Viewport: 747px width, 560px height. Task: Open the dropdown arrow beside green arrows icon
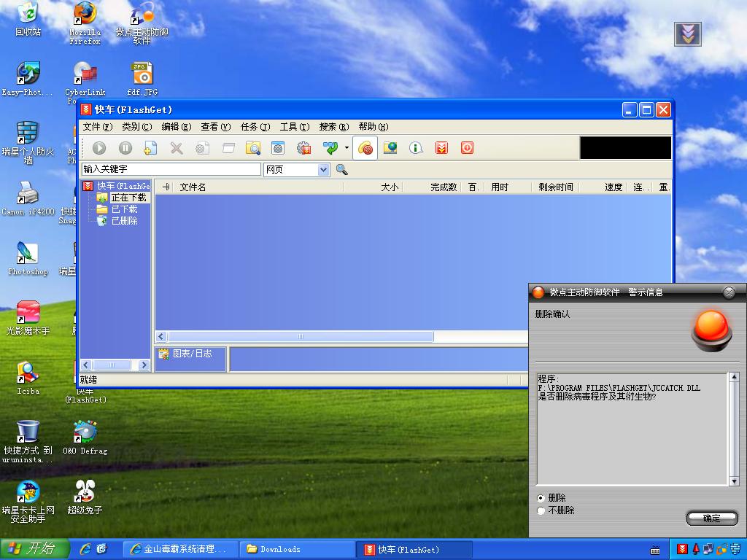347,148
